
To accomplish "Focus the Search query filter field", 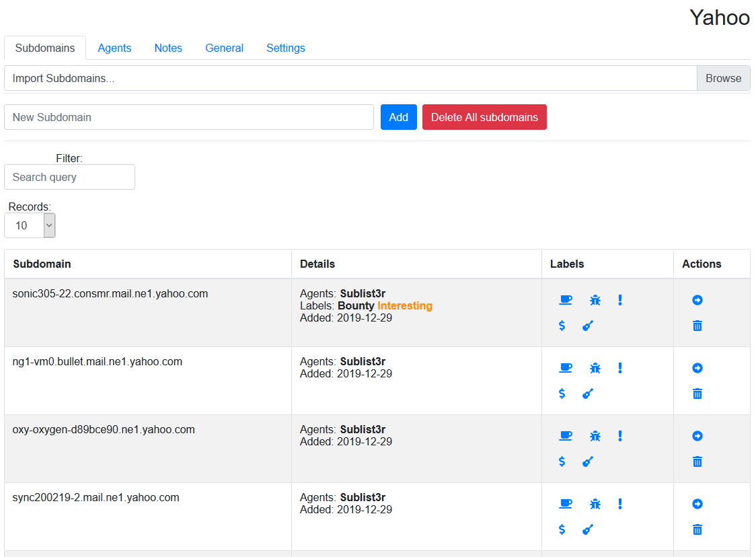I will point(69,177).
